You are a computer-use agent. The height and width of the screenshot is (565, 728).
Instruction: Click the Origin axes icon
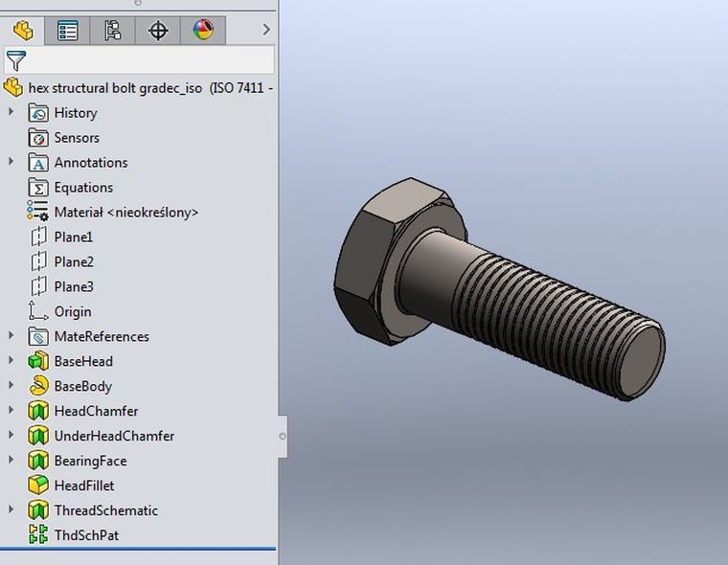(x=38, y=310)
